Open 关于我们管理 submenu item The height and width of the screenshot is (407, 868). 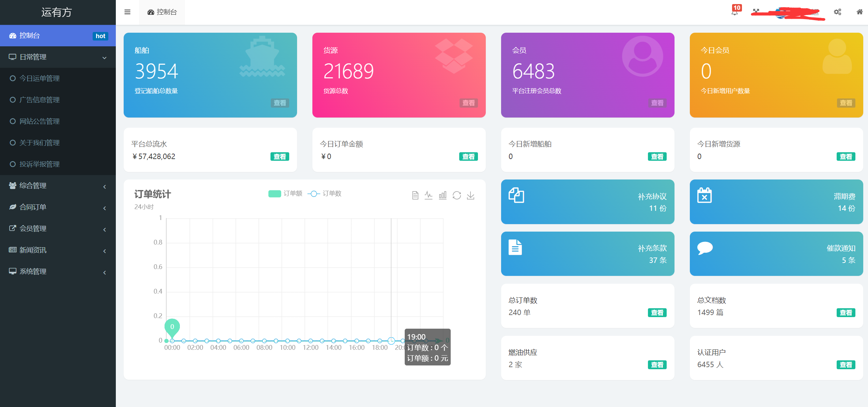point(58,143)
